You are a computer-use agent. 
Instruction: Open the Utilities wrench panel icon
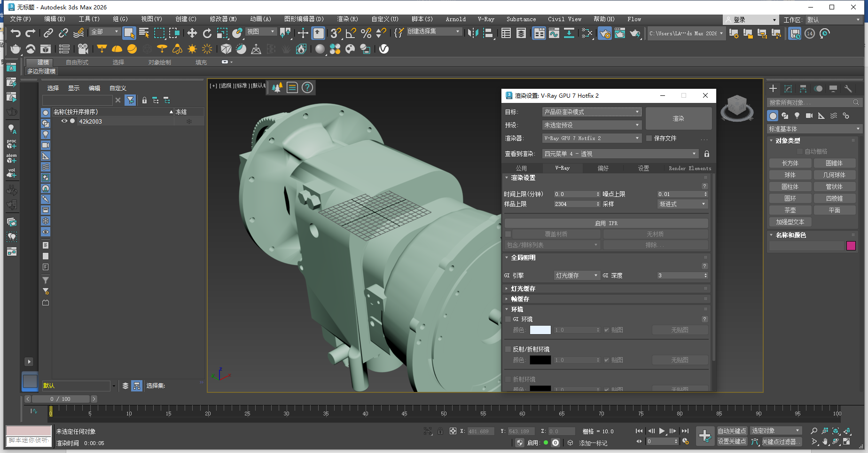coord(848,88)
